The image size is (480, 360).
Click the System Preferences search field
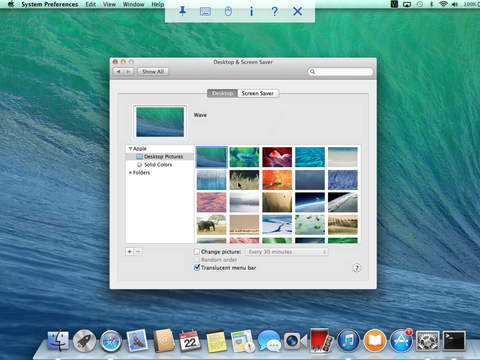[x=340, y=71]
